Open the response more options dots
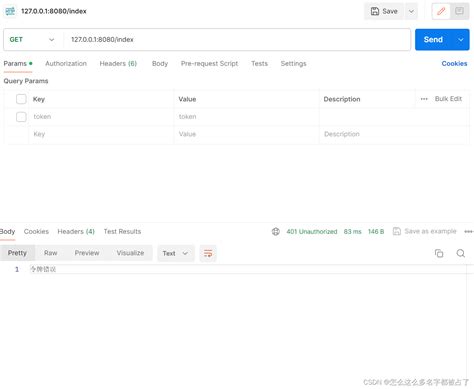Viewport: 474px width, 389px height. tap(469, 231)
